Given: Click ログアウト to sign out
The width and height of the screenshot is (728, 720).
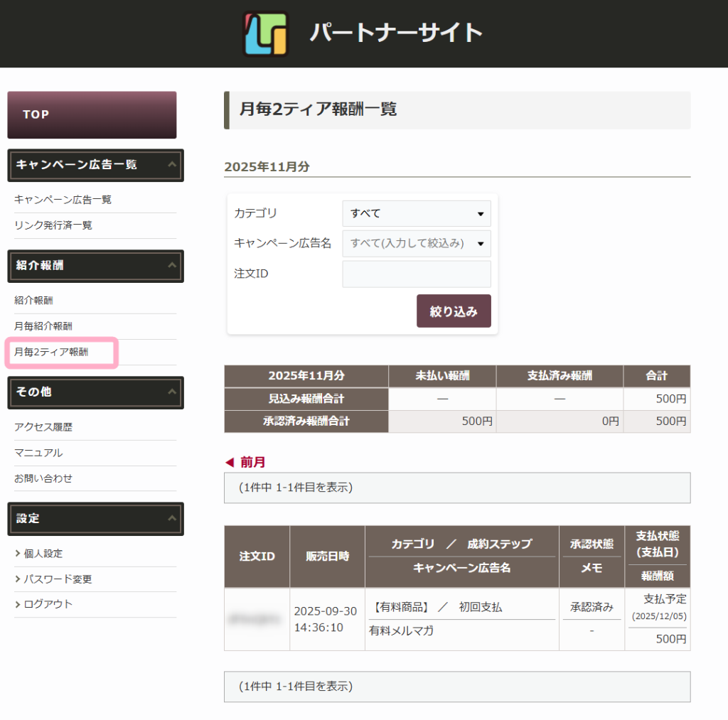Looking at the screenshot, I should pyautogui.click(x=48, y=604).
